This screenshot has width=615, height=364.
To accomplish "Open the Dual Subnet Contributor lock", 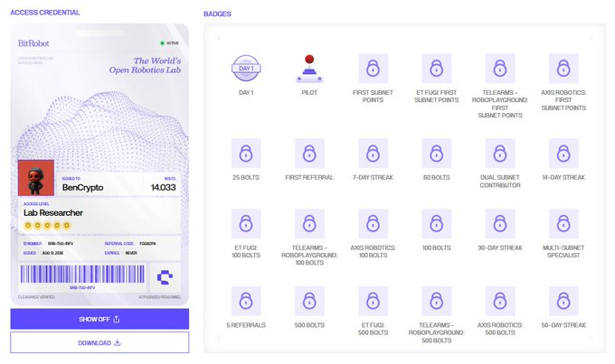I will 500,154.
